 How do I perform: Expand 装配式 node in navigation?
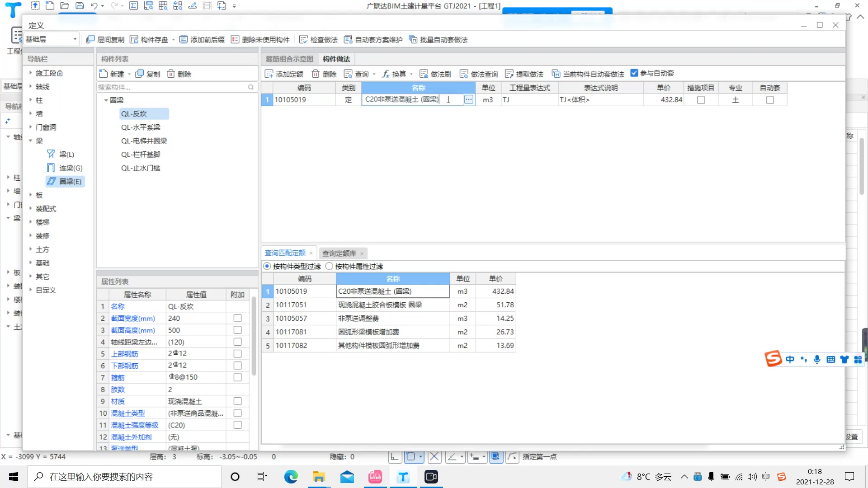pos(31,208)
